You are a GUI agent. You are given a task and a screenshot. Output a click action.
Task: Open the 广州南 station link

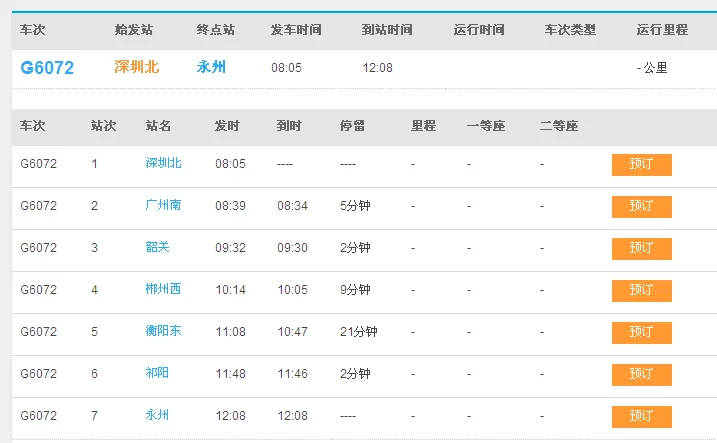tap(163, 206)
